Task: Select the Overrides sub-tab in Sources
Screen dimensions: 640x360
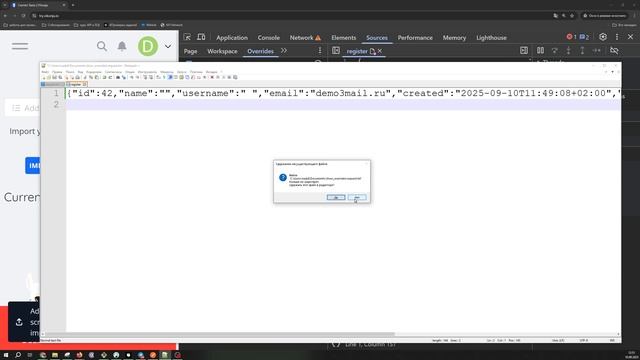Action: pyautogui.click(x=260, y=51)
